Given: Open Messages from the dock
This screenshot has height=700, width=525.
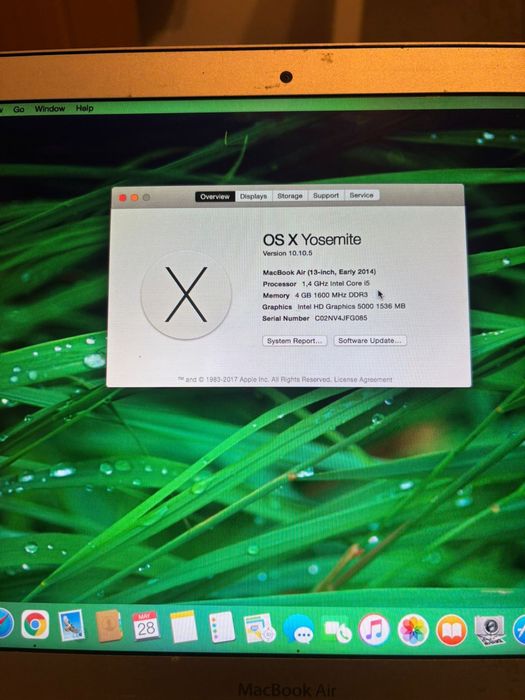Looking at the screenshot, I should click(x=298, y=629).
